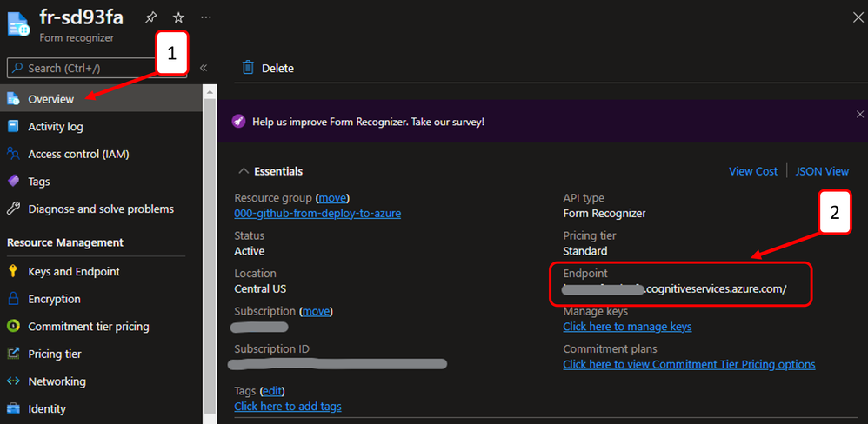Focus the Search (Ctrl+/) box
The width and height of the screenshot is (868, 424).
(x=97, y=68)
